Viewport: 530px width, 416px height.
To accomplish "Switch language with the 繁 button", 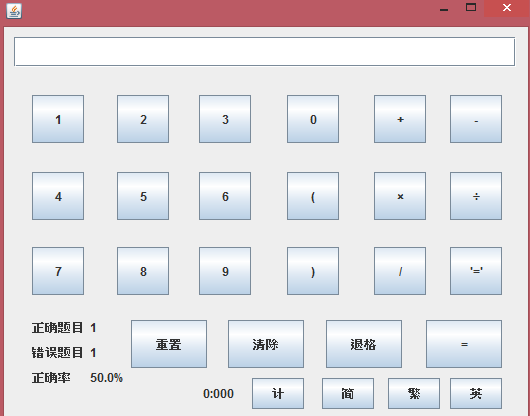I will (x=414, y=393).
